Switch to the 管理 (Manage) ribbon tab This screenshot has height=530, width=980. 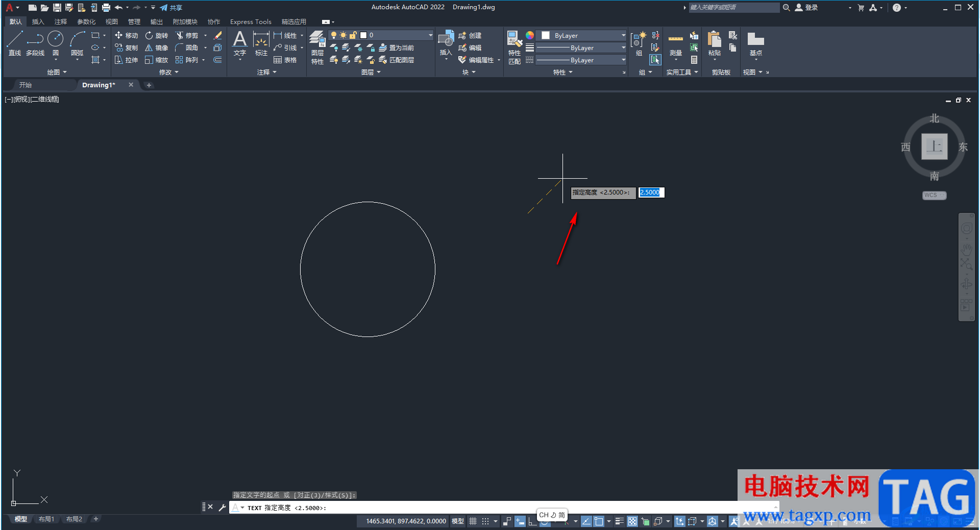click(134, 21)
